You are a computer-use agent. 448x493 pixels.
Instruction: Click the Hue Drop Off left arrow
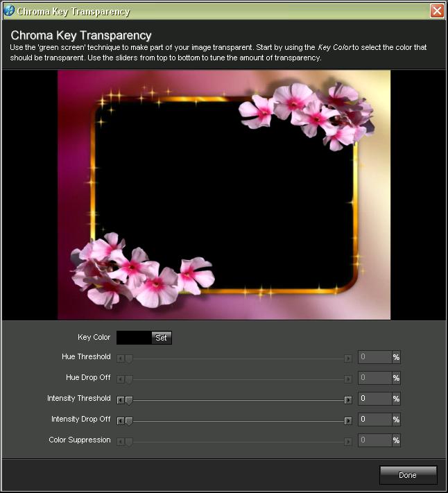tap(121, 379)
